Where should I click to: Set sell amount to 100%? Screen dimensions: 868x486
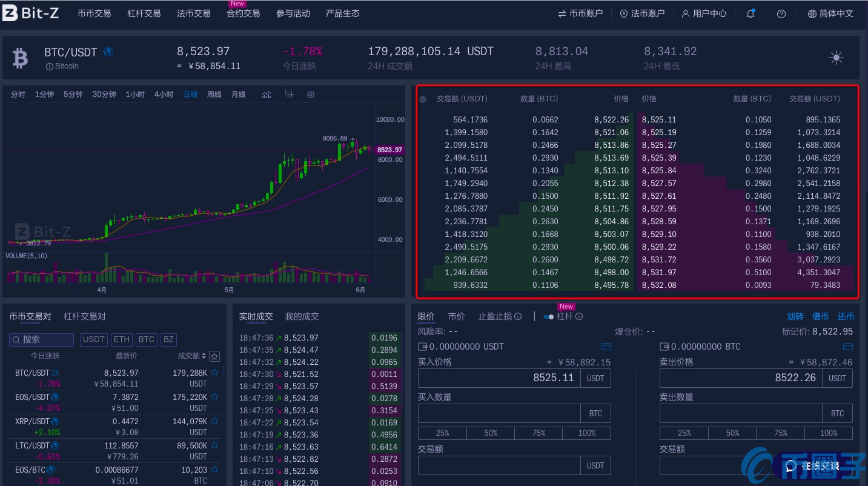tap(829, 433)
